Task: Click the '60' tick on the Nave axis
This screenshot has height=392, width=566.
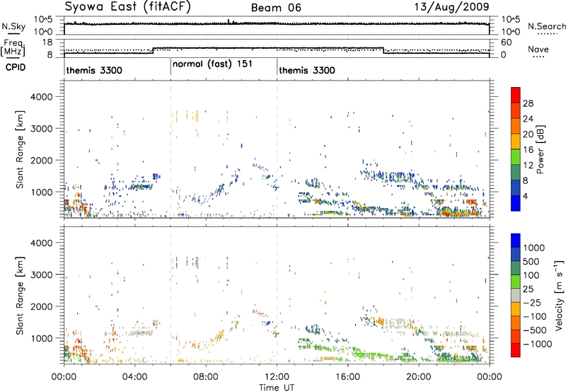Action: click(506, 42)
